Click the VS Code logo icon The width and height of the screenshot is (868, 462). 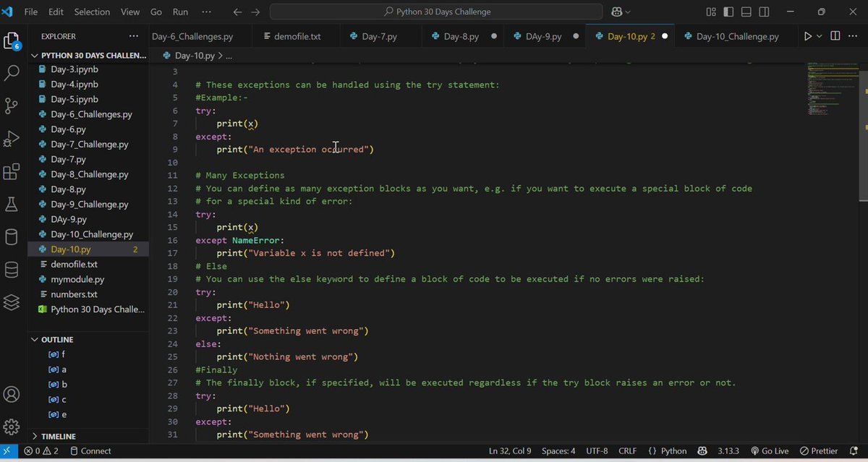tap(8, 12)
